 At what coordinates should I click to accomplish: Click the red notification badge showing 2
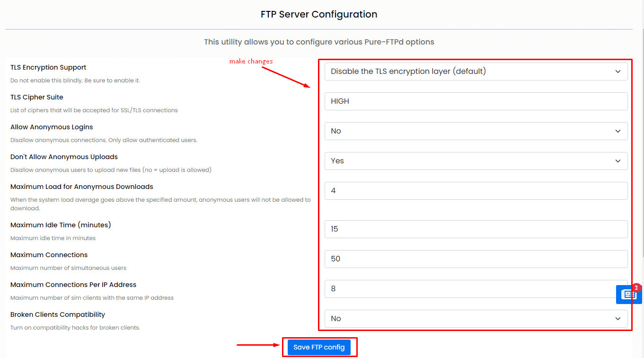click(636, 288)
